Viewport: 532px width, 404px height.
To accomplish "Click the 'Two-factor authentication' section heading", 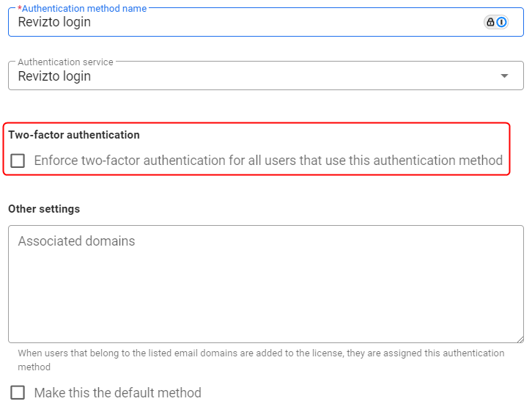I will [74, 135].
